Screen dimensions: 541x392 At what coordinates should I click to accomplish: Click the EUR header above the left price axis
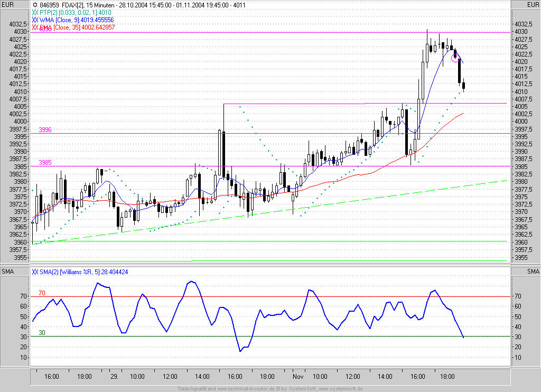click(7, 4)
